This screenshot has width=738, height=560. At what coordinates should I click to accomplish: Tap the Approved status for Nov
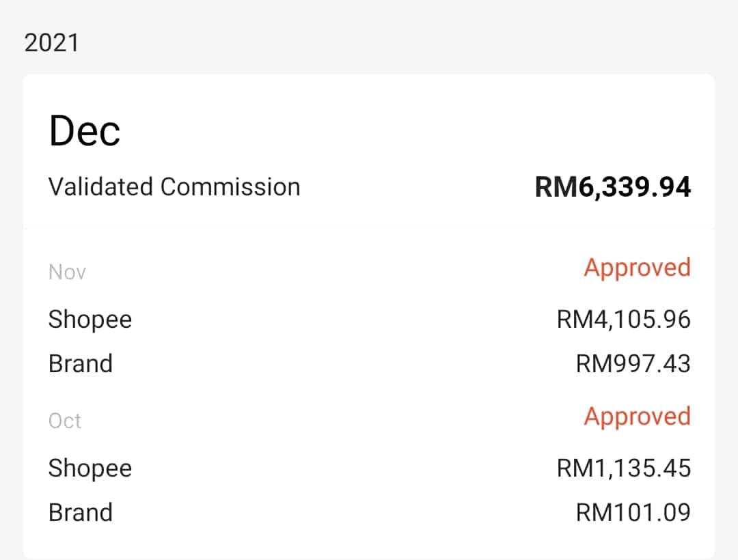tap(637, 268)
